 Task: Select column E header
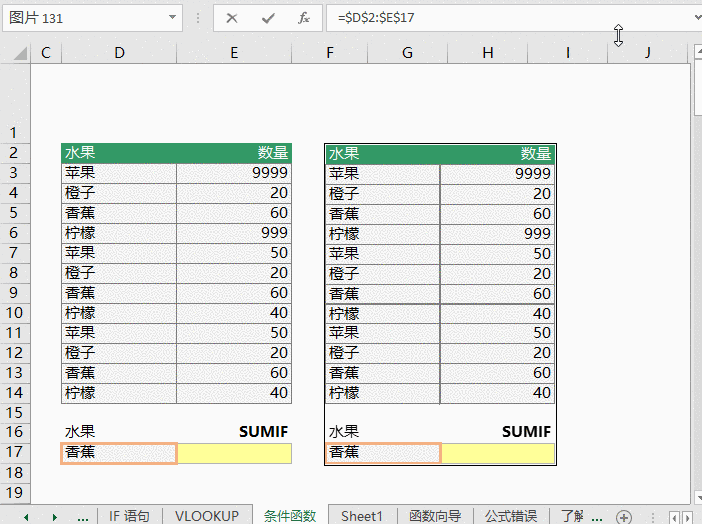point(234,53)
